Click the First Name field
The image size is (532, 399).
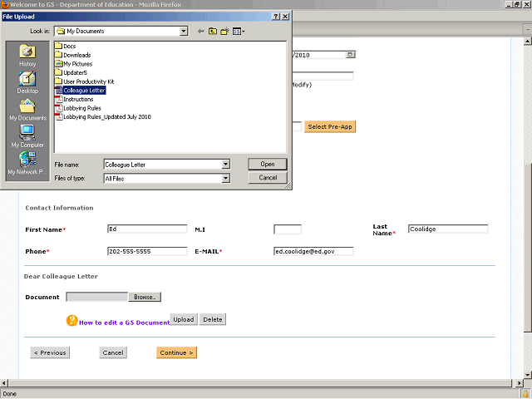point(147,229)
